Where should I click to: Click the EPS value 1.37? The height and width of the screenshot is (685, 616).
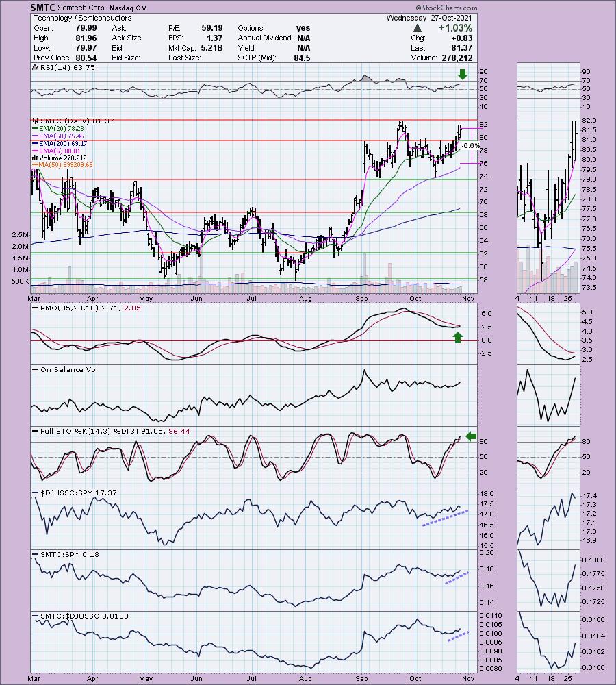215,38
